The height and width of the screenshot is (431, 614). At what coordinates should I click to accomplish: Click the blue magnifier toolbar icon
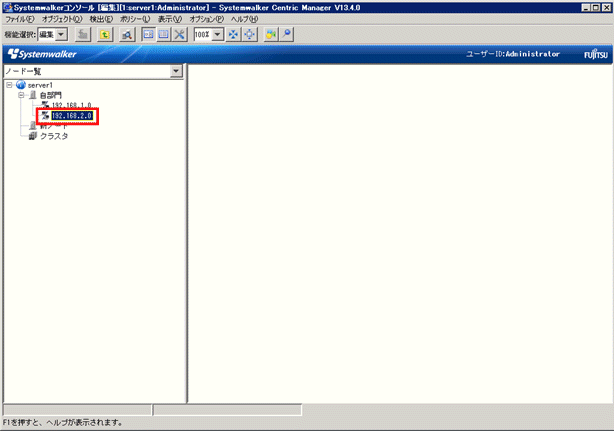[287, 34]
